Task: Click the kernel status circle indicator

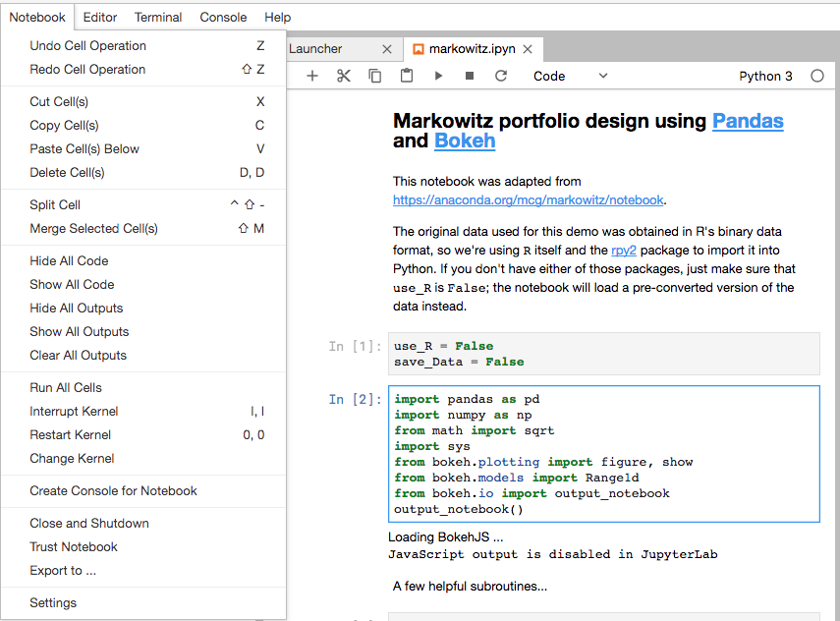Action: click(816, 76)
